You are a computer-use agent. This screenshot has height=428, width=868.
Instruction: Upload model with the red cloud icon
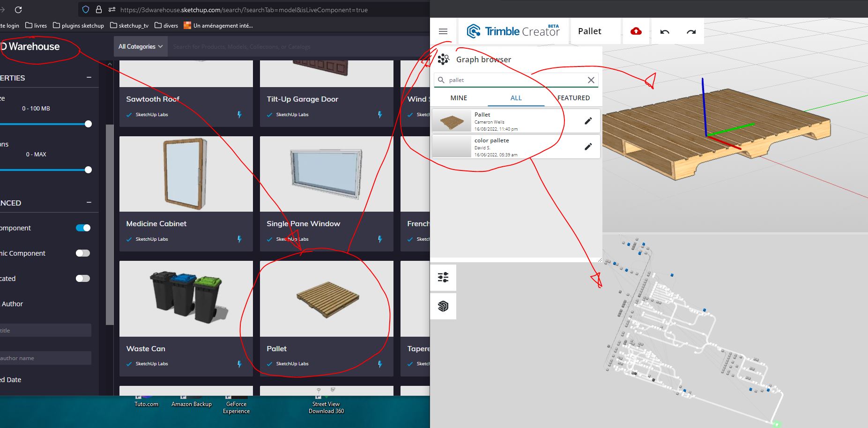(636, 31)
